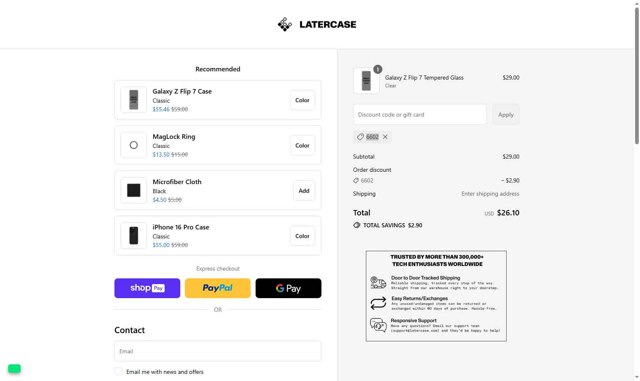Pay with Shop Pay
640x381 pixels.
point(147,288)
